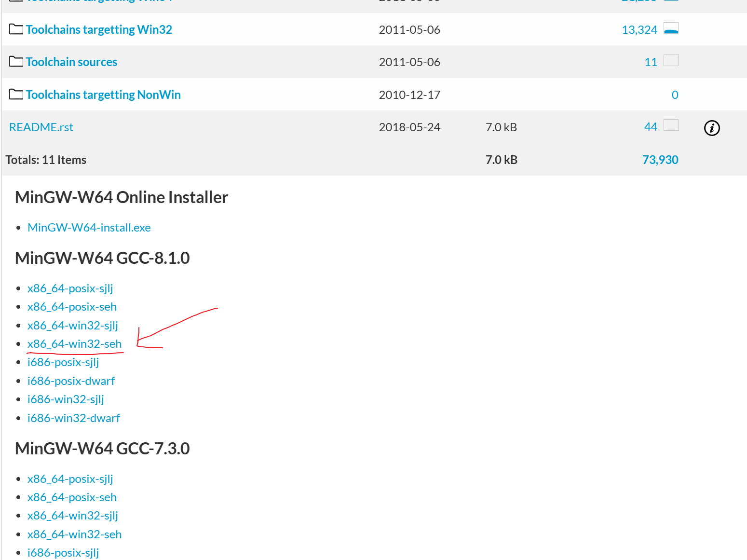The width and height of the screenshot is (747, 560).
Task: Click the folder icon beside Toolchain sources
Action: point(16,62)
